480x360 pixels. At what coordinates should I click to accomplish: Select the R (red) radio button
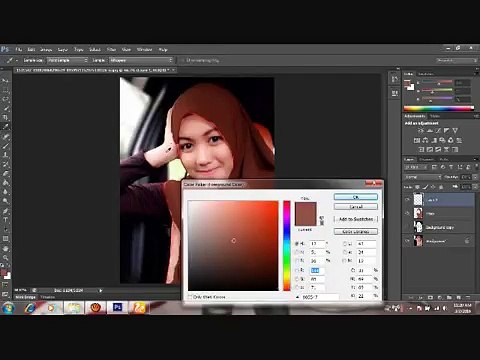[297, 270]
